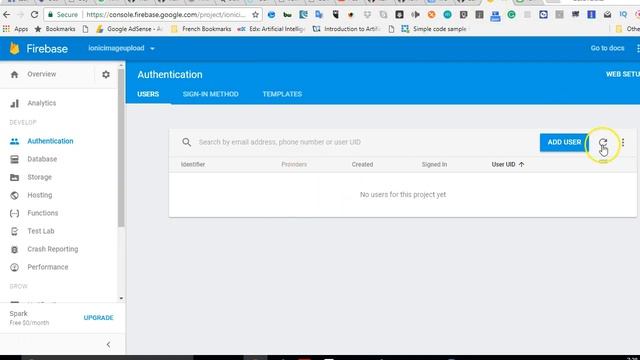
Task: Click the Created column header
Action: 362,164
